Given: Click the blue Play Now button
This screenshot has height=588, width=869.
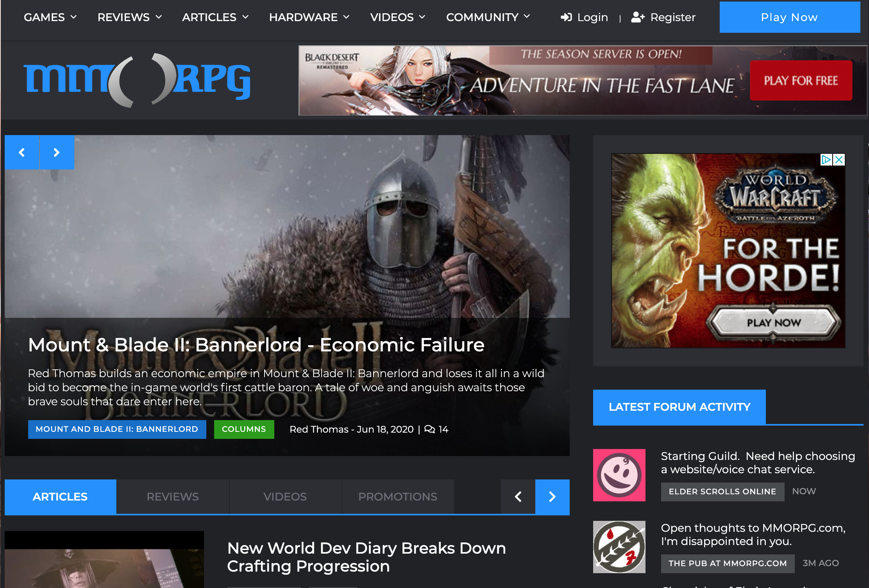Looking at the screenshot, I should [x=790, y=17].
